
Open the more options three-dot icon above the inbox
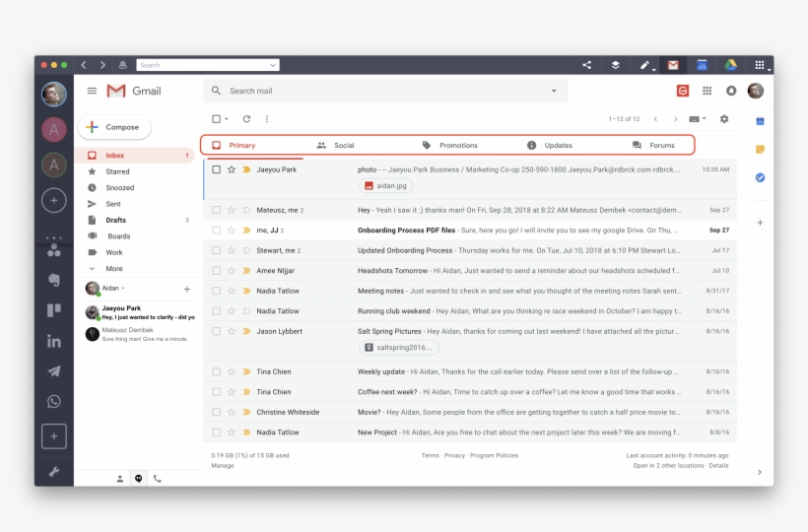coord(266,119)
